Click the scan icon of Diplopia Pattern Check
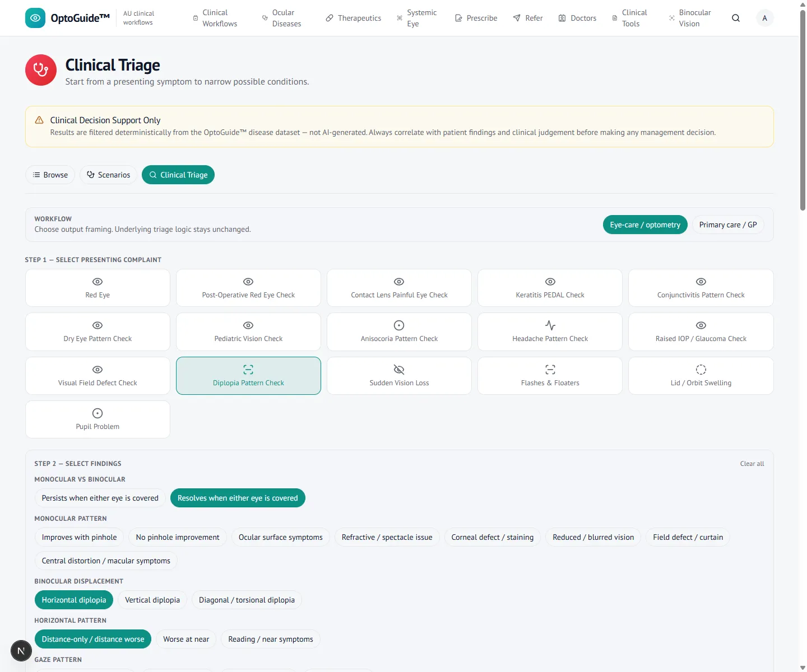The image size is (807, 672). coord(248,370)
